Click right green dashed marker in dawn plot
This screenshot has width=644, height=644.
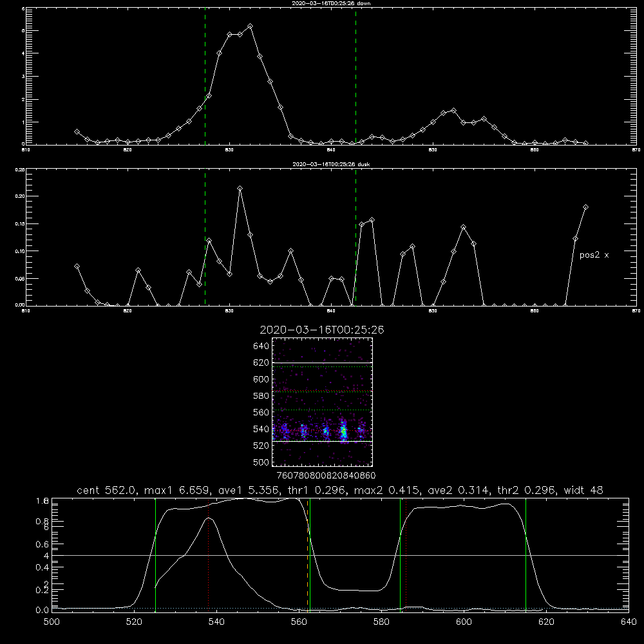355,78
